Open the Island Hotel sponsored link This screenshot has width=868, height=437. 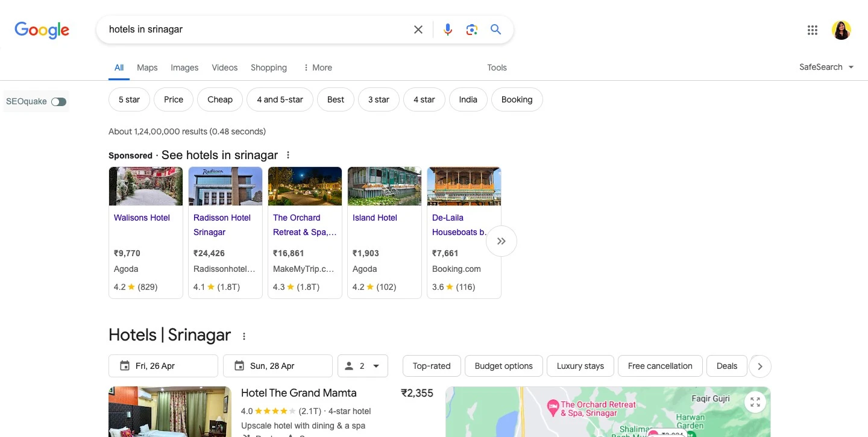[x=375, y=218]
